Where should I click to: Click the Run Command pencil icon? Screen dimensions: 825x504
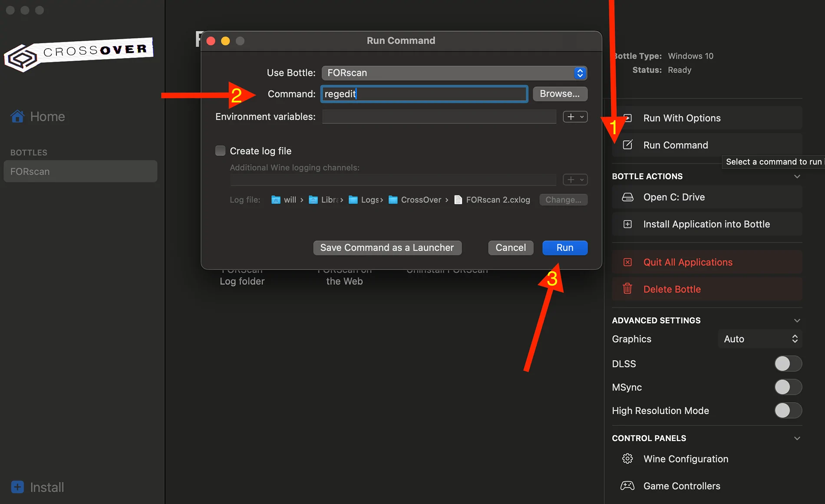[627, 145]
